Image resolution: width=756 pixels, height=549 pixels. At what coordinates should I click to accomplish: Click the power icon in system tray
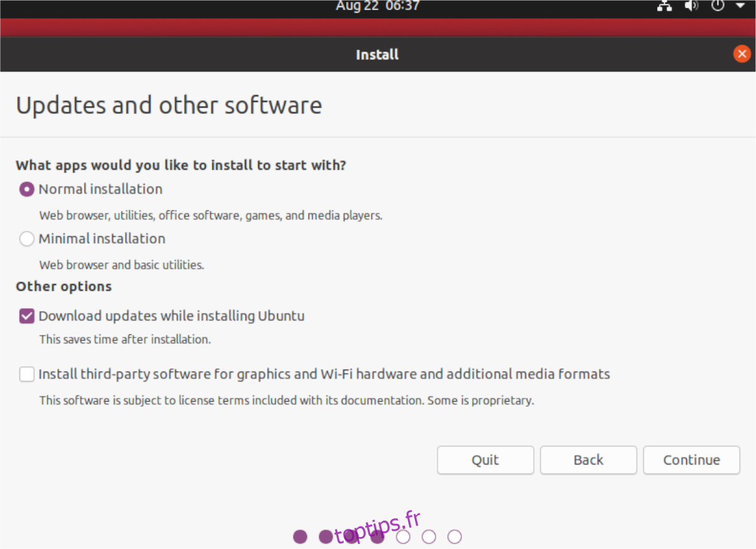tap(718, 6)
